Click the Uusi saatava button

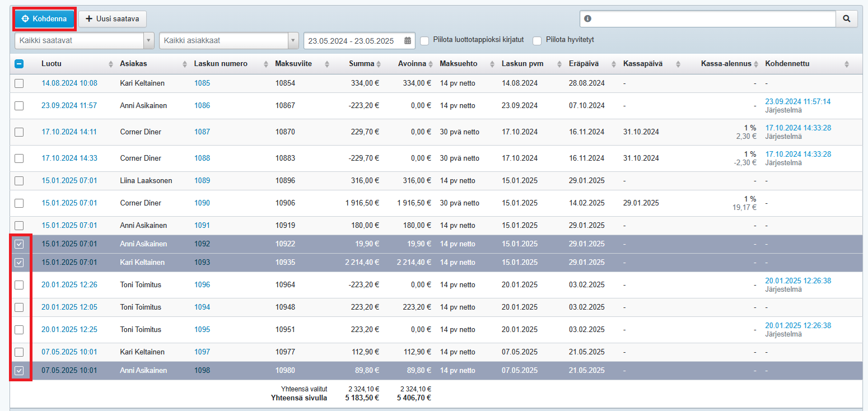(113, 19)
